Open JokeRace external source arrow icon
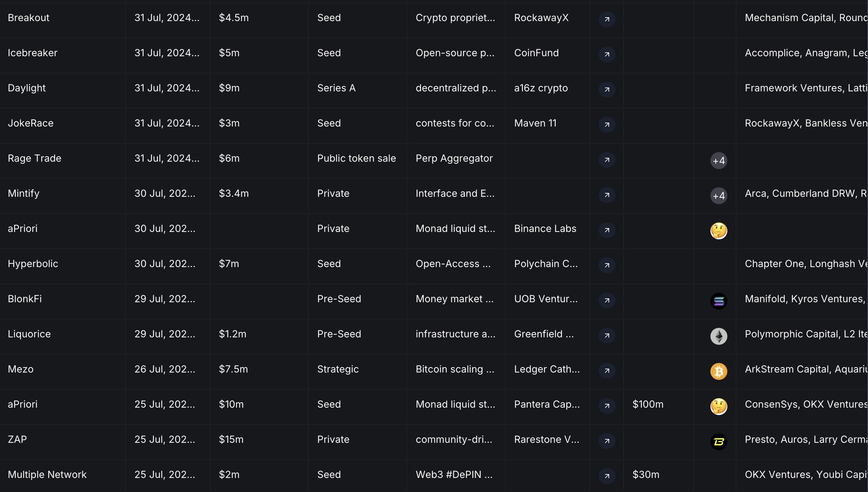The image size is (868, 492). tap(607, 125)
